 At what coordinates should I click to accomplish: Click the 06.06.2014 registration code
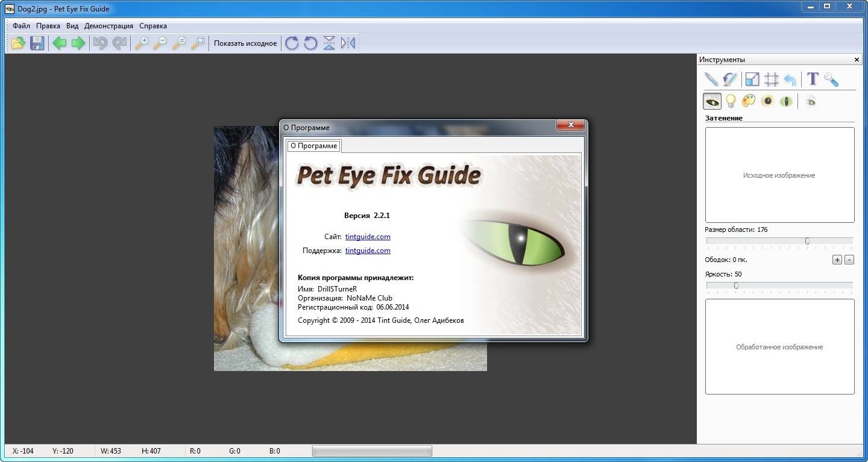pyautogui.click(x=393, y=307)
